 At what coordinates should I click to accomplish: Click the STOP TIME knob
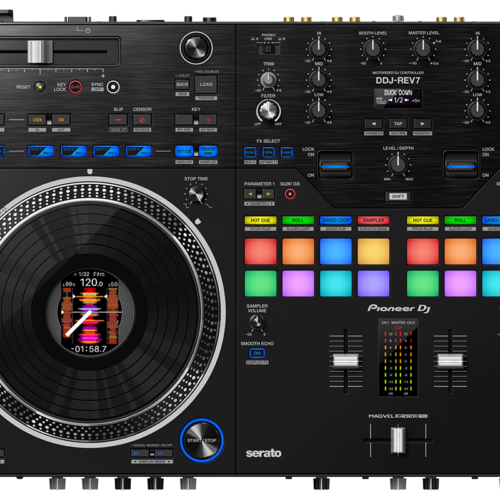196,194
